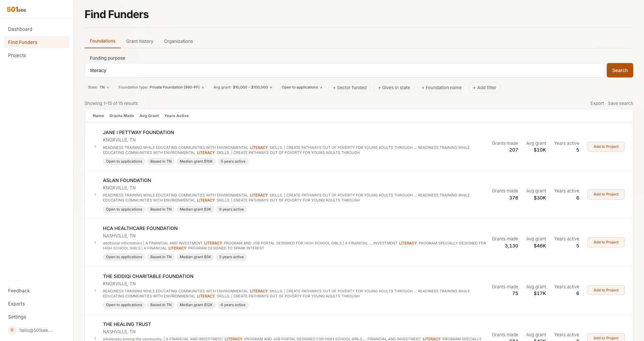Sort by the Years Active column
This screenshot has width=644, height=341.
[176, 116]
